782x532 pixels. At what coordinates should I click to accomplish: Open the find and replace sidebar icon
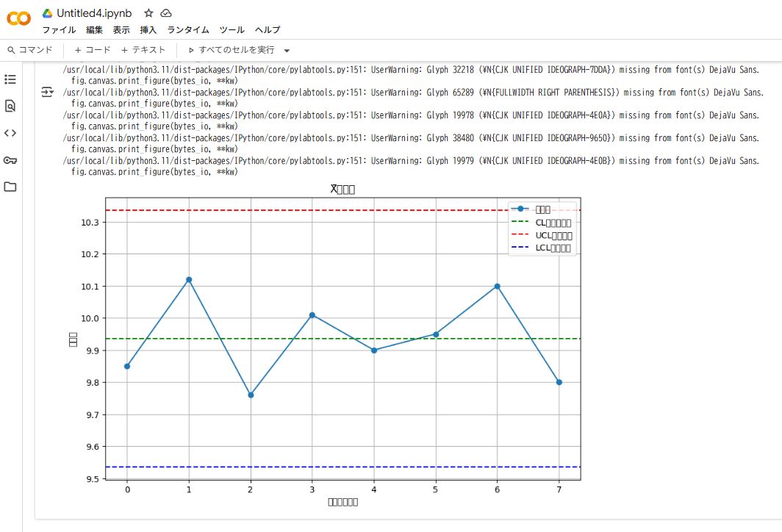click(10, 106)
